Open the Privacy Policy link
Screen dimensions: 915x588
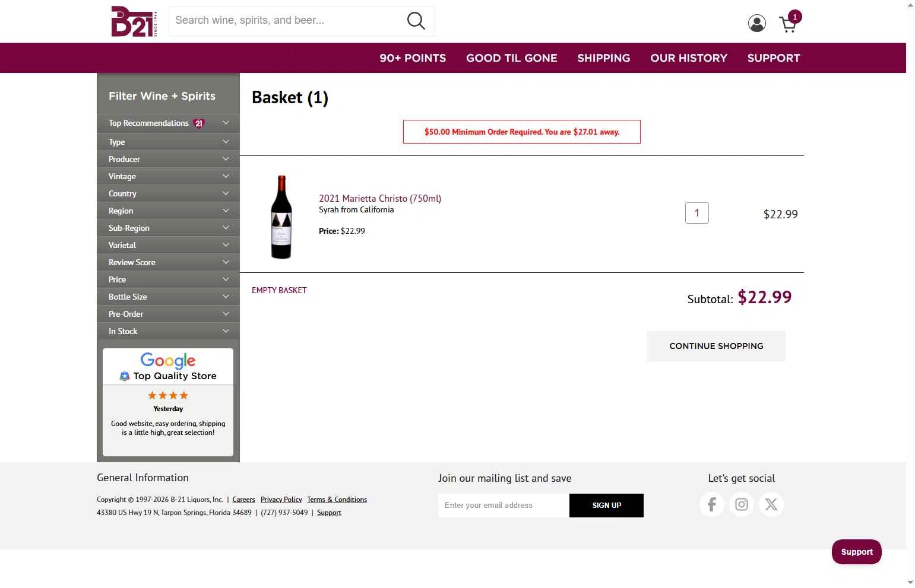click(x=281, y=500)
